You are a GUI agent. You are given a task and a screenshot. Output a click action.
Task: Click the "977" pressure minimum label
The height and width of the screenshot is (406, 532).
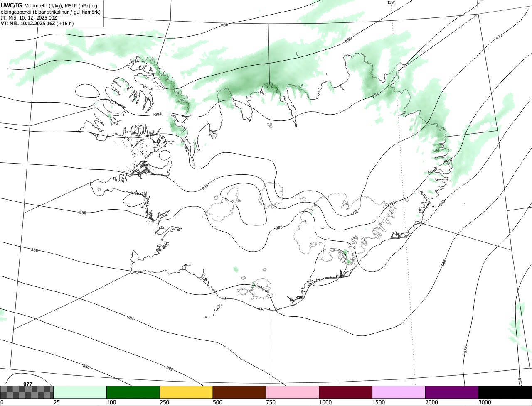click(28, 384)
